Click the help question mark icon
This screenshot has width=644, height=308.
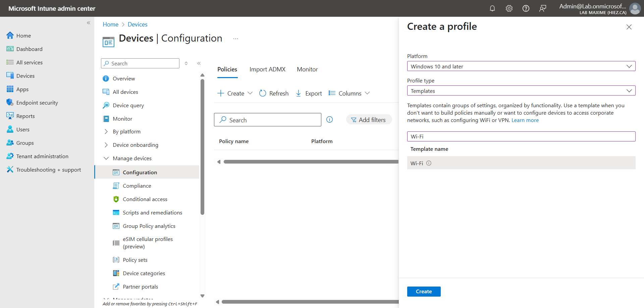pos(526,8)
